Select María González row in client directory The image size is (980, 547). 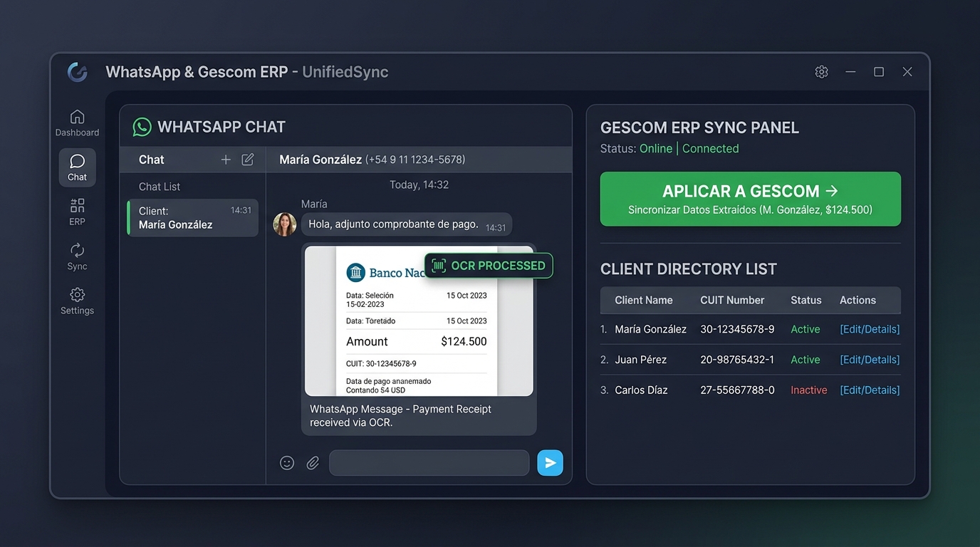pos(751,329)
